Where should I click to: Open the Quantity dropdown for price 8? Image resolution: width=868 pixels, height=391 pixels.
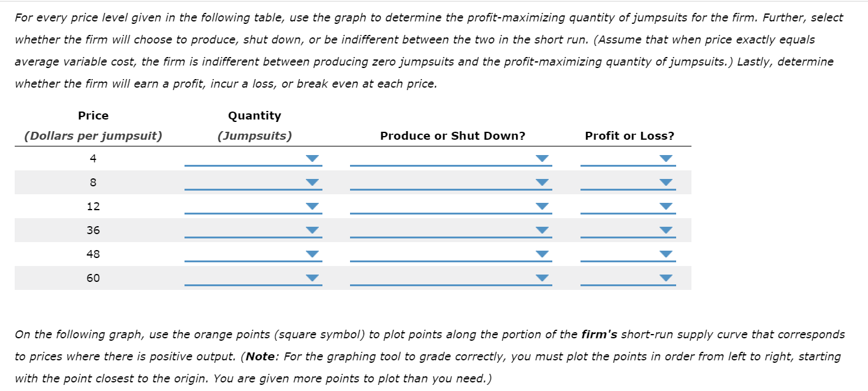coord(311,181)
